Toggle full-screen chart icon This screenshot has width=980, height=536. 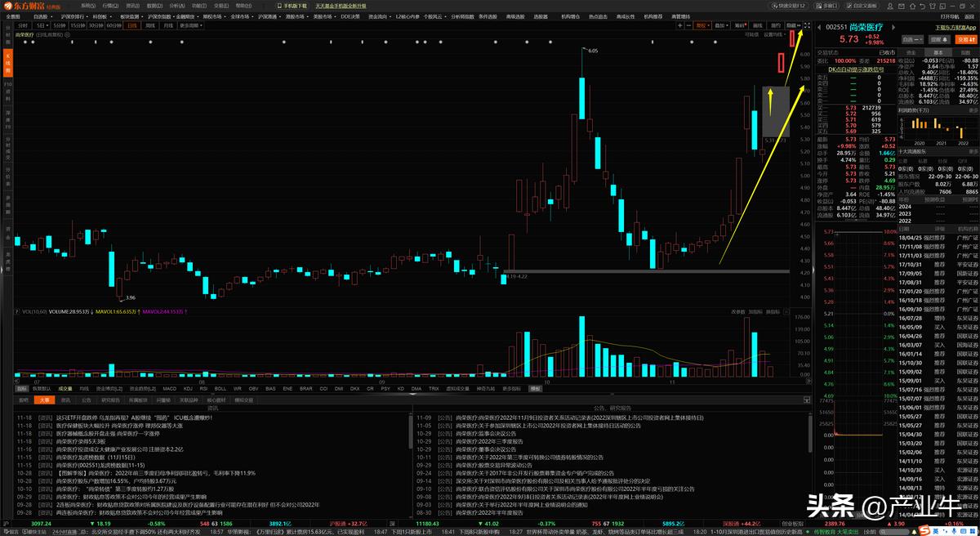coord(807,25)
